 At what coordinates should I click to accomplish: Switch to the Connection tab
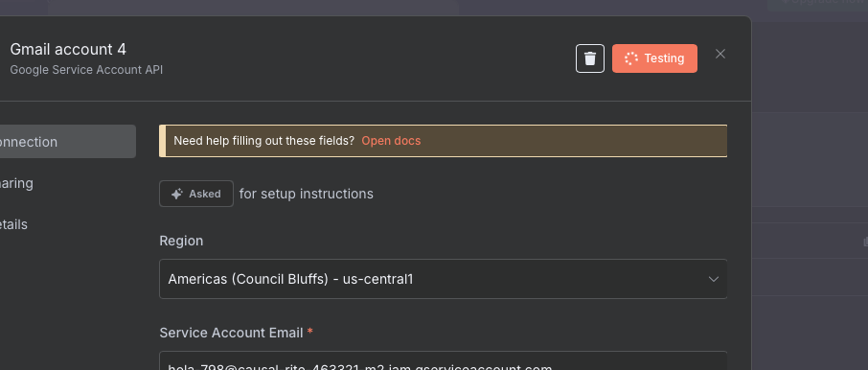(x=66, y=142)
